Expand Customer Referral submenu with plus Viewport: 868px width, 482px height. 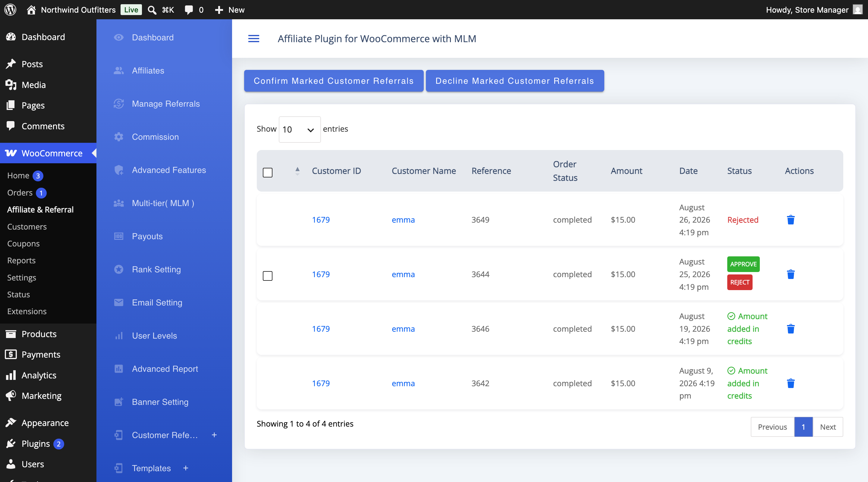click(x=214, y=435)
